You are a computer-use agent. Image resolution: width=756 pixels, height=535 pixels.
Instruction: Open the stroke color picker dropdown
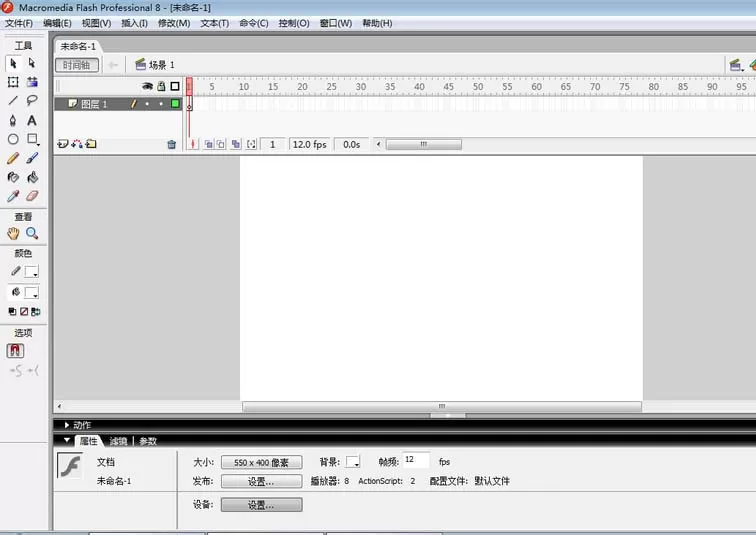tap(32, 272)
